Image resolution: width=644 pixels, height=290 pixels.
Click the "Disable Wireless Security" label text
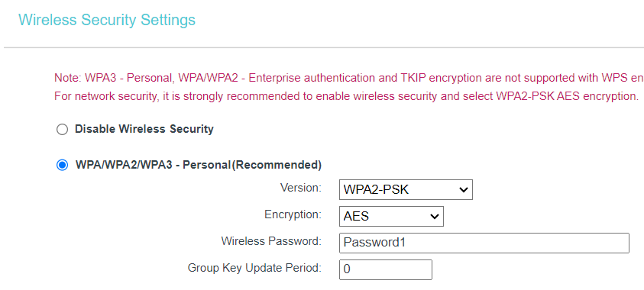click(x=144, y=129)
